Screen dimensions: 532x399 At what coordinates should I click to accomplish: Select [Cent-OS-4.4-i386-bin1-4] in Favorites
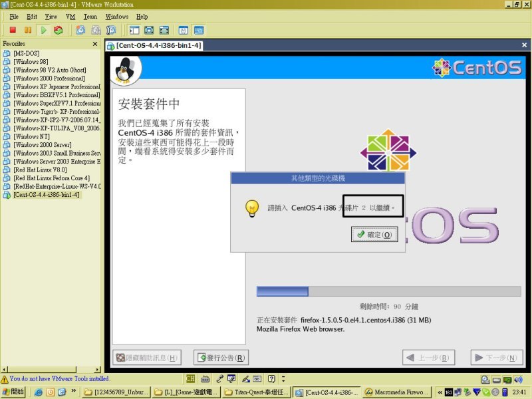click(x=47, y=195)
